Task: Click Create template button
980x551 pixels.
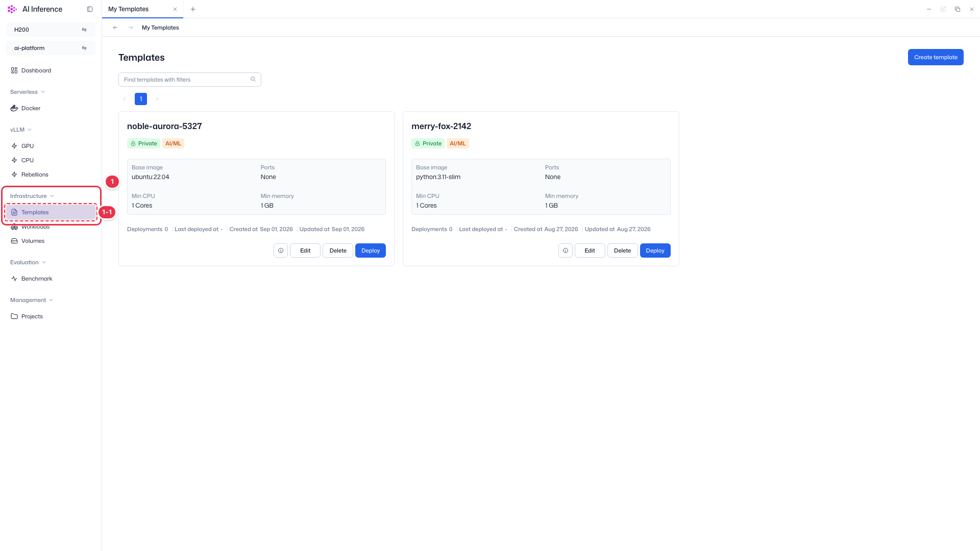Action: [x=936, y=57]
